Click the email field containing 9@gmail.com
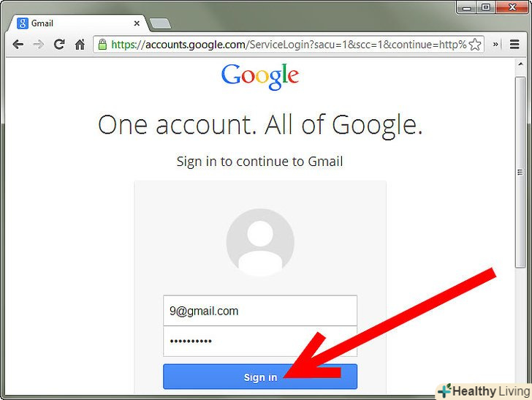 260,311
